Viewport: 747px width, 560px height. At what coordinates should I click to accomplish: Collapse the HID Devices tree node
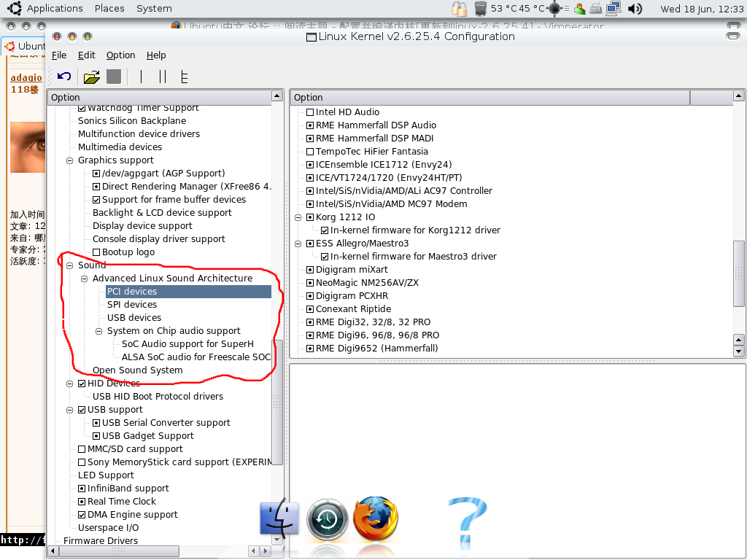point(69,384)
